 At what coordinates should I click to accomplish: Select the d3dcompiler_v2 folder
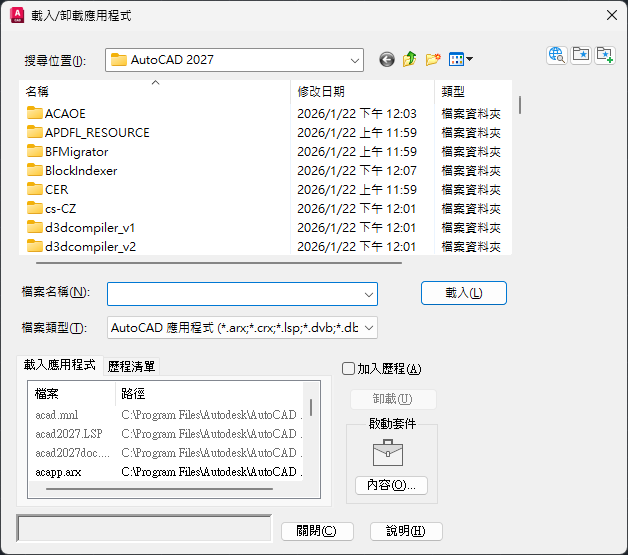click(x=81, y=247)
